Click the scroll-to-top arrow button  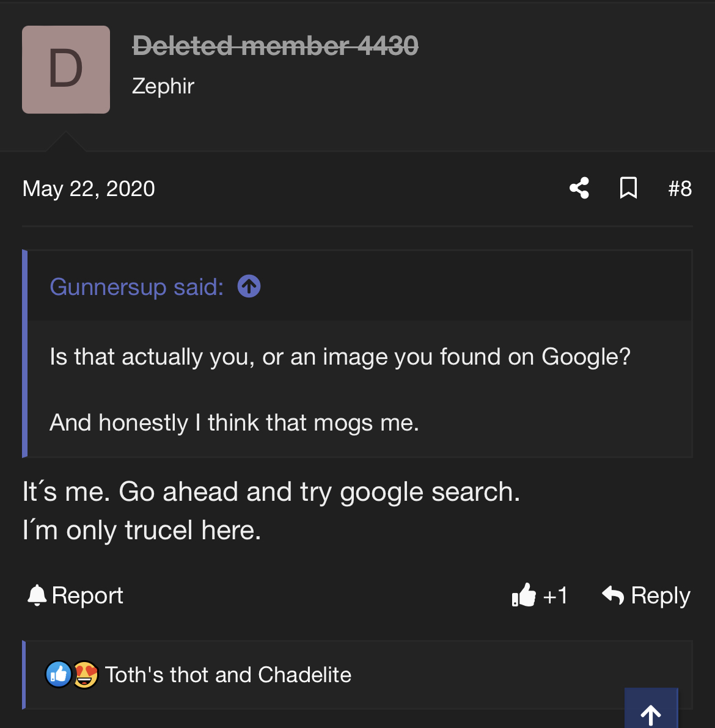[x=651, y=708]
